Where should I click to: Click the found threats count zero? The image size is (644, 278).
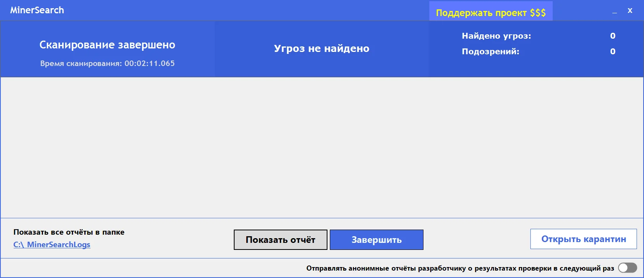613,36
